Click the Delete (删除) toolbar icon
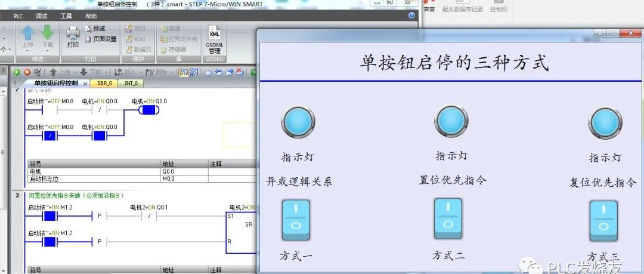Viewport: 644px width, 274px height. (x=150, y=72)
